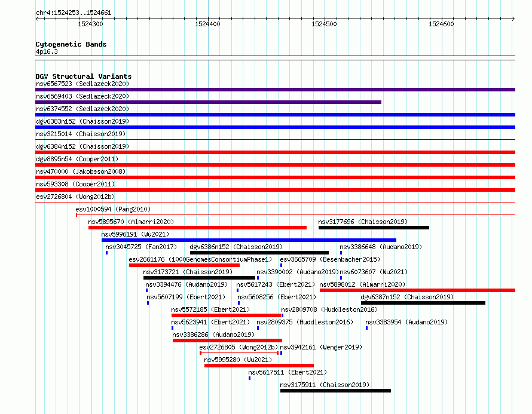Image resolution: width=532 pixels, height=414 pixels.
Task: Click the 1524500 ruler position label
Action: [325, 24]
